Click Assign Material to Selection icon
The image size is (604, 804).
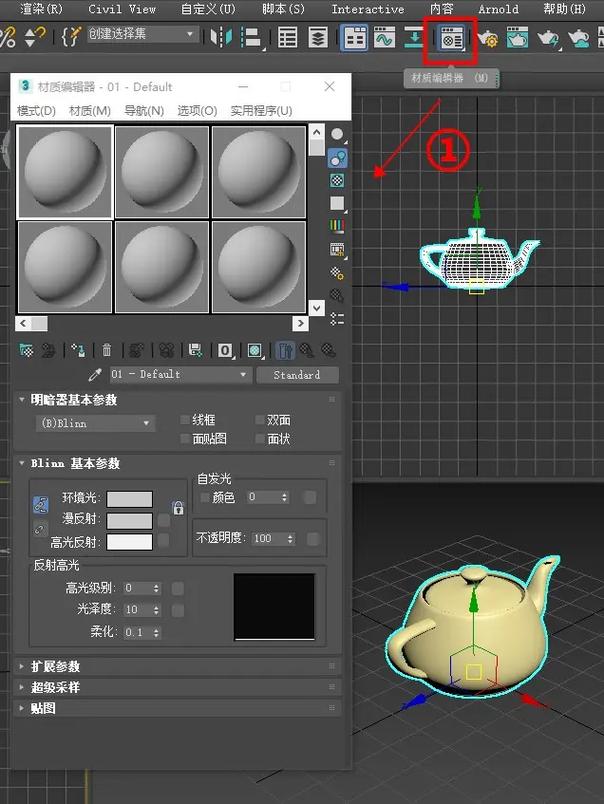(78, 350)
